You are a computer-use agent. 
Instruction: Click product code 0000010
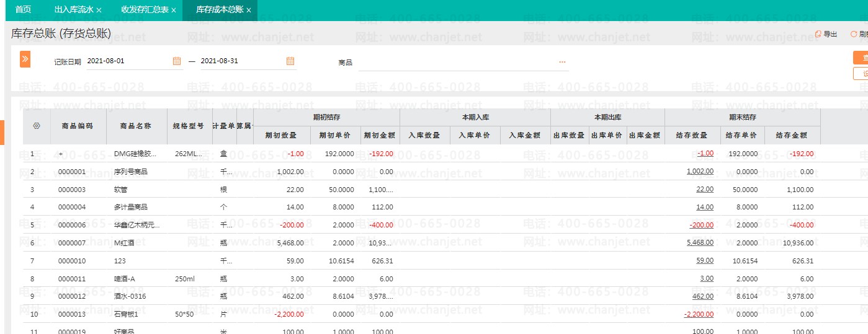72,261
